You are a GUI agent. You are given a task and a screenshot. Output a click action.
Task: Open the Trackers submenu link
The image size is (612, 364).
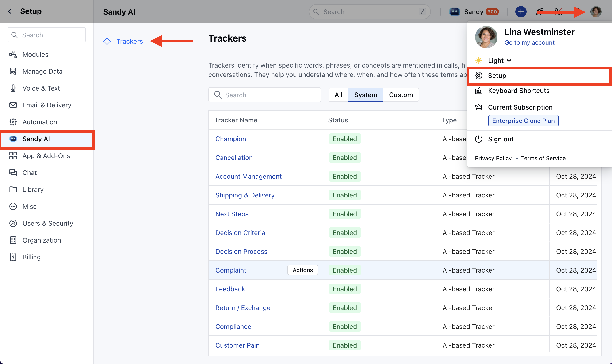coord(130,41)
